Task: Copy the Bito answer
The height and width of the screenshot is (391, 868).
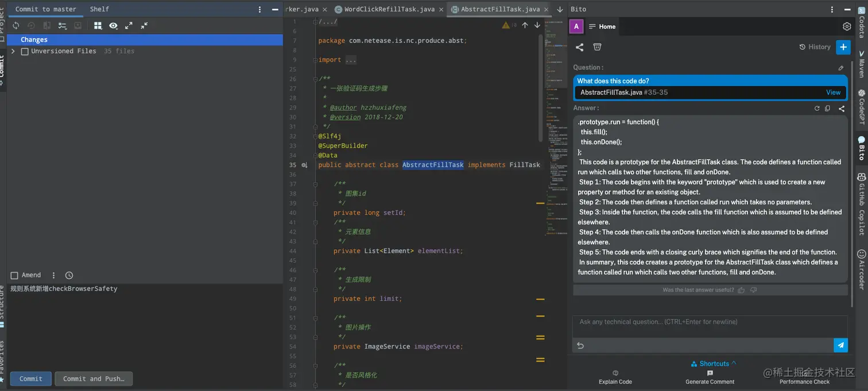Action: tap(827, 108)
